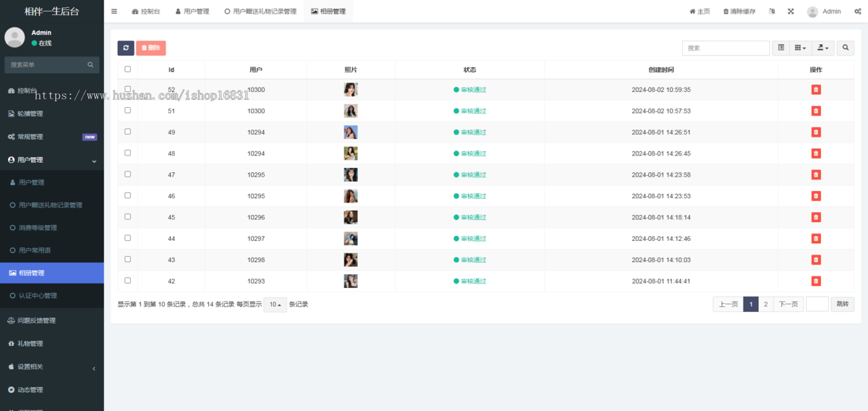Screen dimensions: 868x411
Task: Open the columns grid dropdown
Action: click(x=800, y=48)
